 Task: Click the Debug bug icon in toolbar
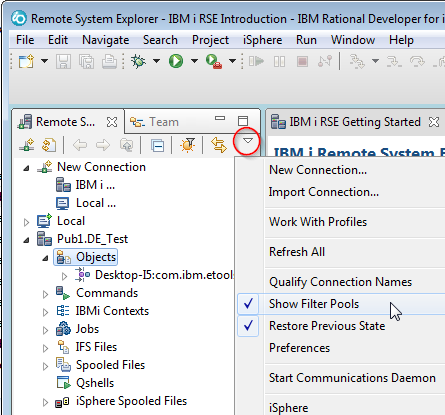click(138, 61)
